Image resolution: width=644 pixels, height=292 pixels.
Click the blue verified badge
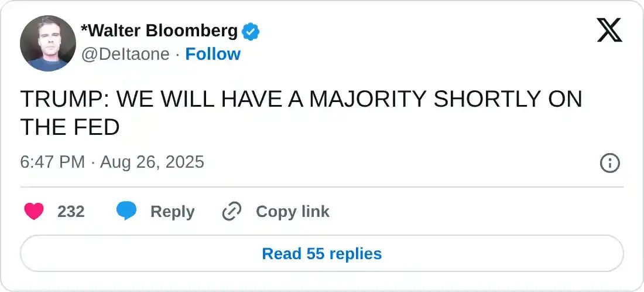(251, 32)
